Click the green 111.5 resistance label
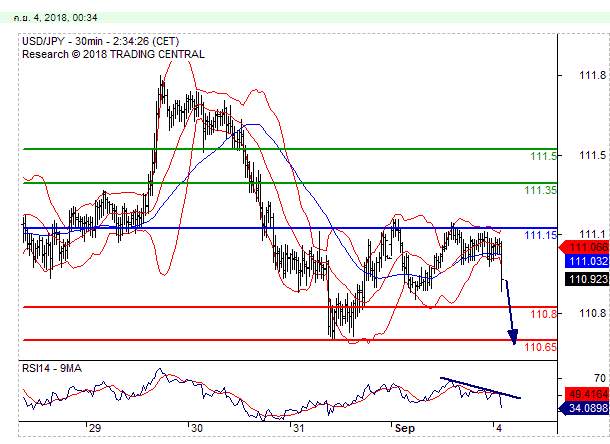The height and width of the screenshot is (444, 610). [543, 156]
